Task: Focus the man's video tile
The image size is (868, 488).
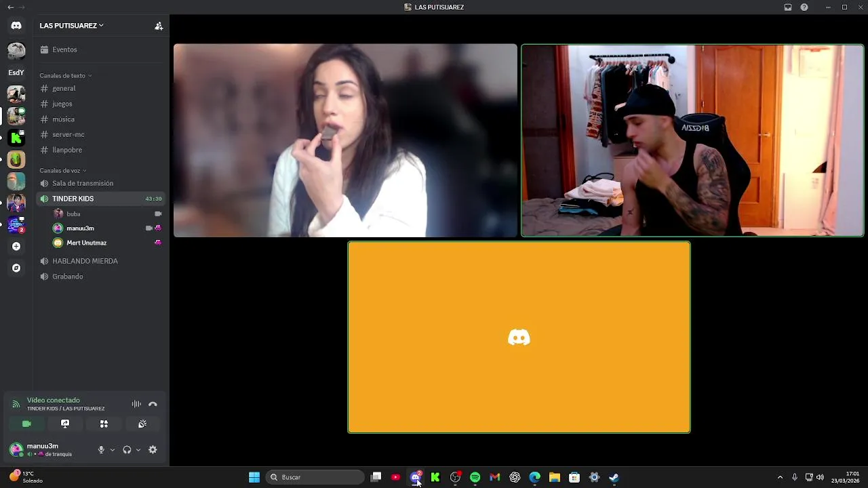Action: point(692,140)
